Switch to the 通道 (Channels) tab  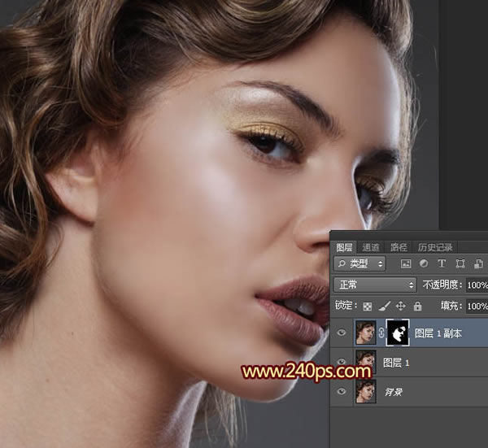pyautogui.click(x=371, y=247)
